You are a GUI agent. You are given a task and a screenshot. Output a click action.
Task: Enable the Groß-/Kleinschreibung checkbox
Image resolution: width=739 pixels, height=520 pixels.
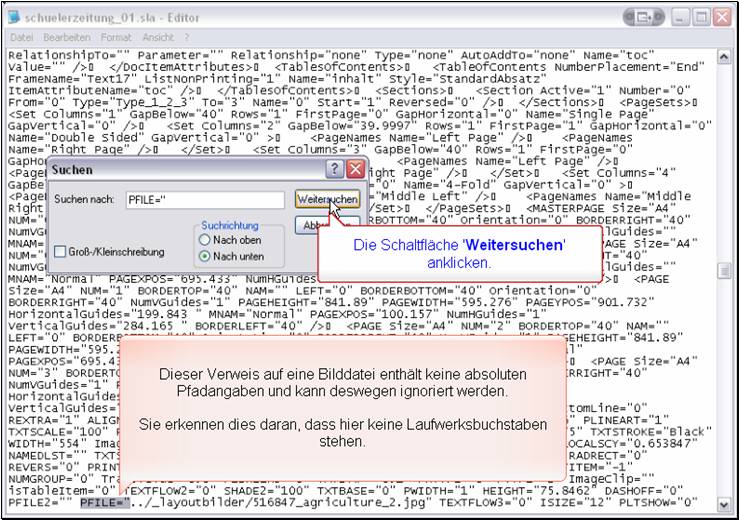[x=62, y=251]
